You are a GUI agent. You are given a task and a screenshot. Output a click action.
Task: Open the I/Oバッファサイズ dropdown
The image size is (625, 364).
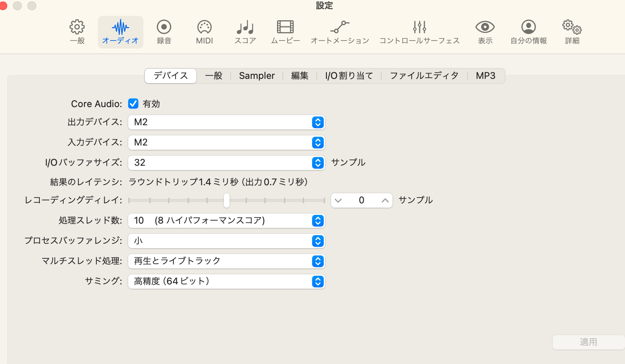pyautogui.click(x=227, y=163)
